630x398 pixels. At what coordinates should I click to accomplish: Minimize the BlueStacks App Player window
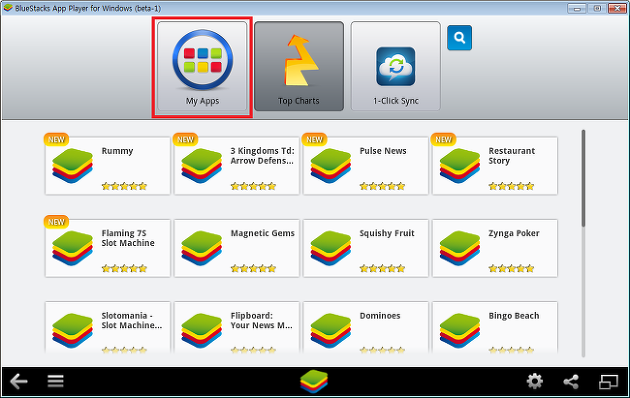point(577,8)
